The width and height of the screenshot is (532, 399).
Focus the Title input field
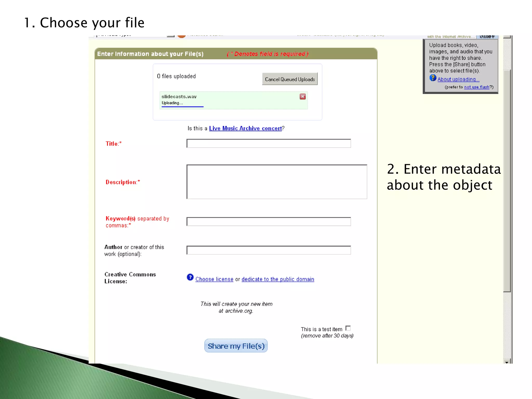coord(269,143)
